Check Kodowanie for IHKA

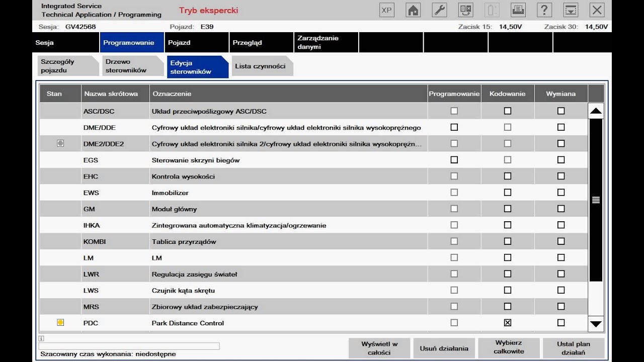point(508,225)
